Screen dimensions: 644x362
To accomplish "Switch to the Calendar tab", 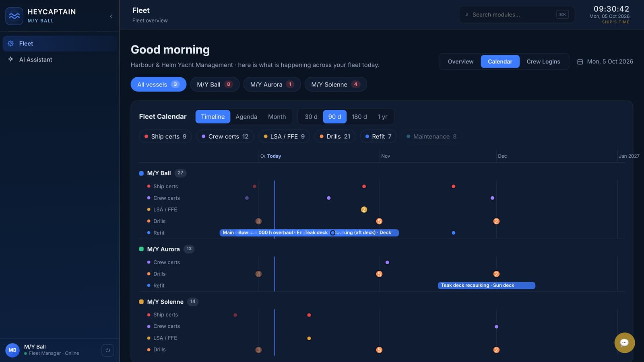I will point(500,62).
